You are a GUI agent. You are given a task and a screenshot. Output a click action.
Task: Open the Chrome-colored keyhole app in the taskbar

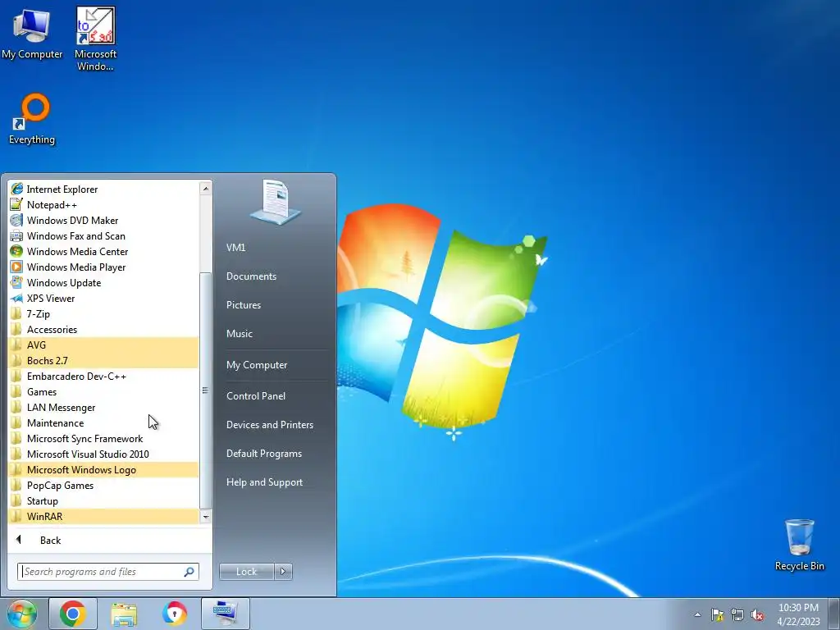point(175,614)
